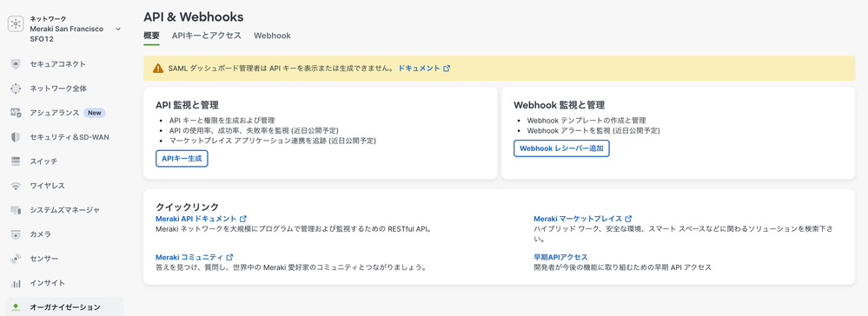Open the ドキュメント link in the warning banner

point(419,68)
